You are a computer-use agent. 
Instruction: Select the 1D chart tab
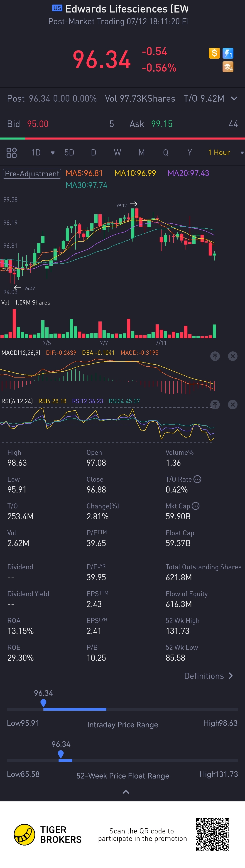[x=36, y=153]
